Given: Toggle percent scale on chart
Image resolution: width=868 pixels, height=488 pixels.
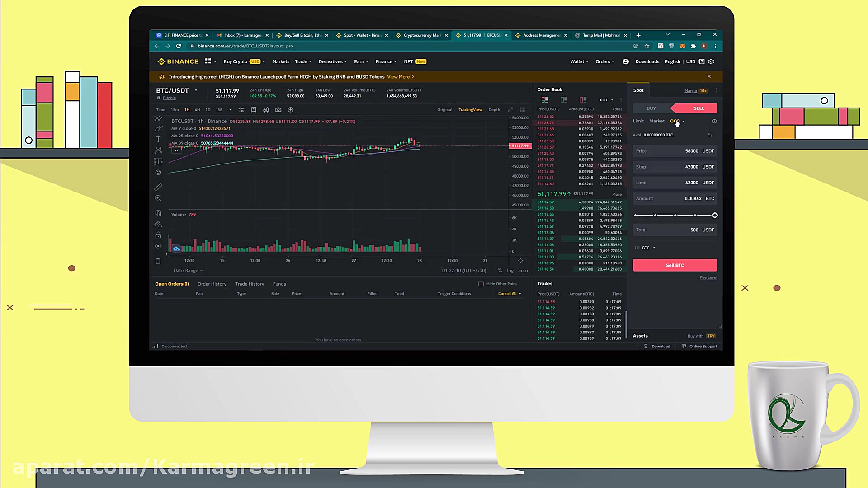Looking at the screenshot, I should 500,271.
